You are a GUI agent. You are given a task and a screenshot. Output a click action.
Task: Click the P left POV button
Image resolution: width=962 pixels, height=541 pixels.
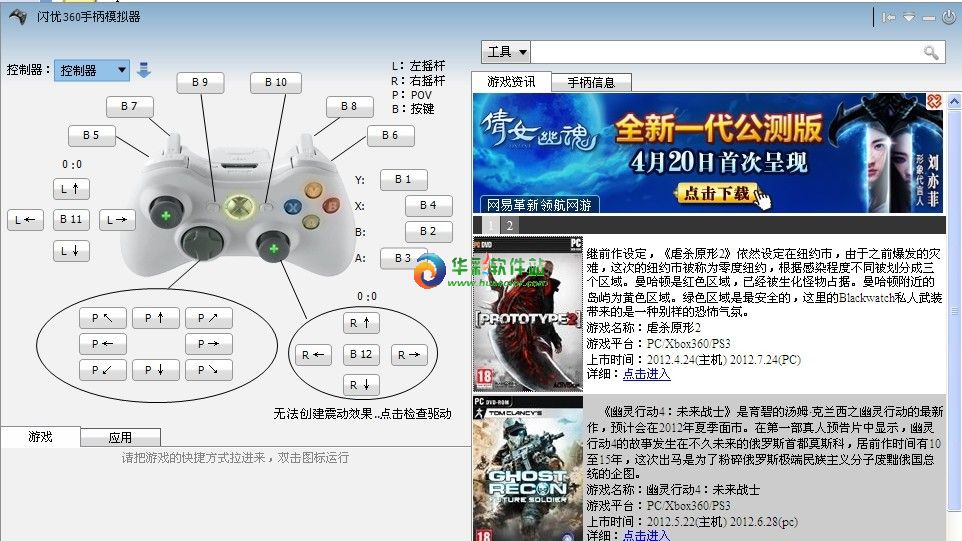(102, 343)
